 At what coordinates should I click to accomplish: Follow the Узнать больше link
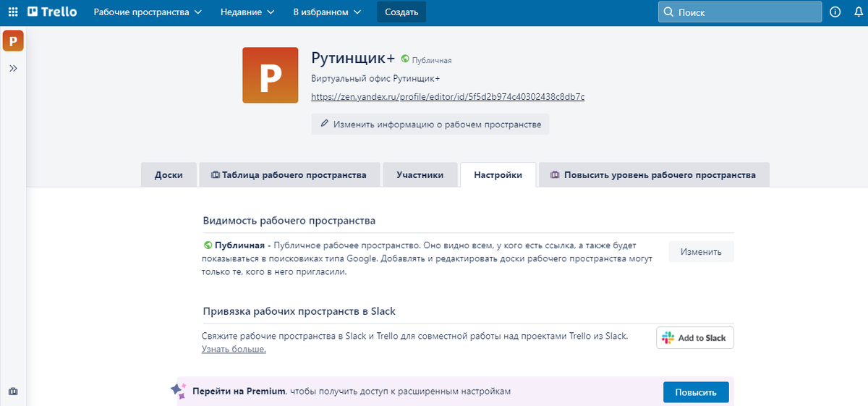point(234,350)
